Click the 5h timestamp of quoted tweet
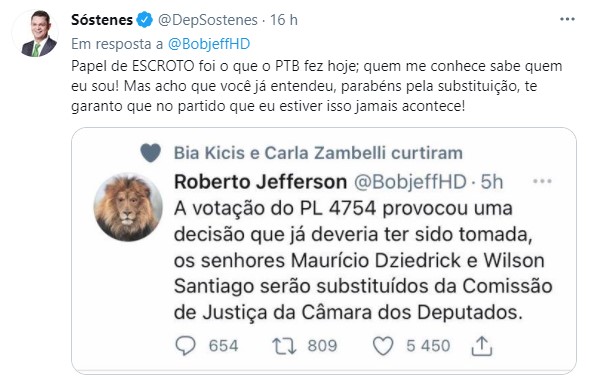Image resolution: width=592 pixels, height=386 pixels. click(492, 182)
